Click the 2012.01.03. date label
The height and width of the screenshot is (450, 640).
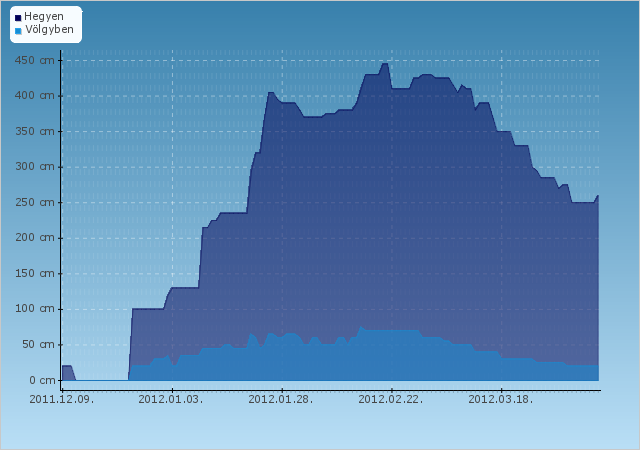click(x=171, y=399)
